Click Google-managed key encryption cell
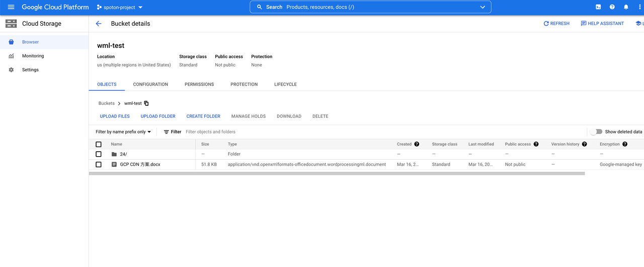Screen dimensions: 644x267 [621, 164]
